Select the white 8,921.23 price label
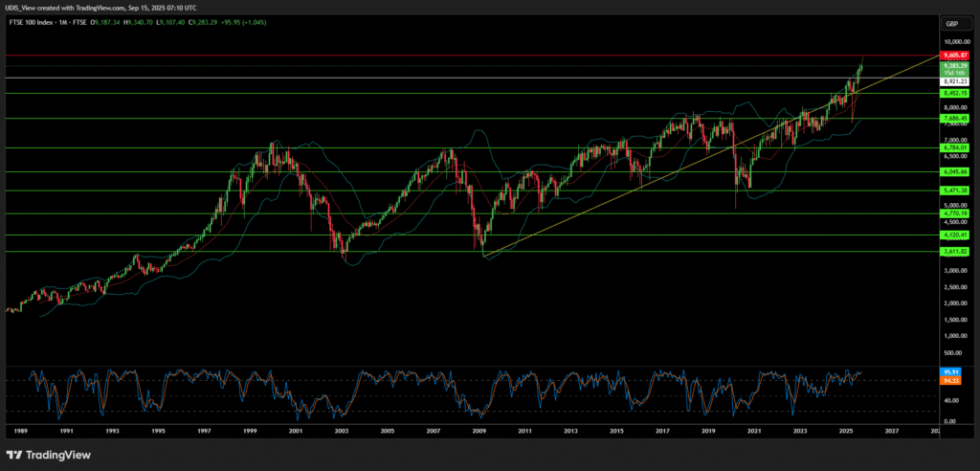The width and height of the screenshot is (980, 471). [956, 82]
